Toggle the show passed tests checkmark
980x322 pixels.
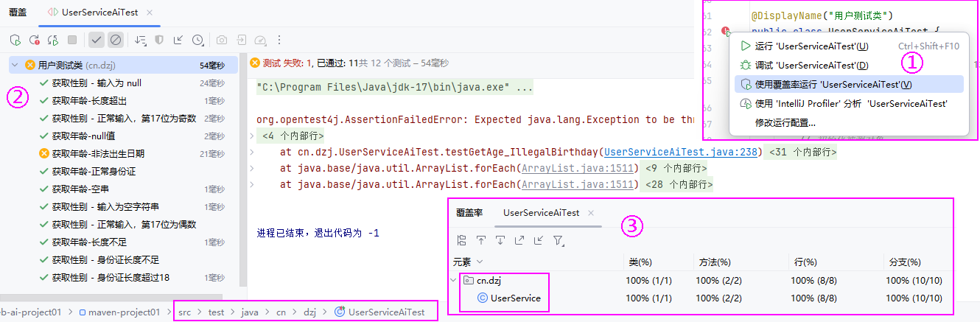click(96, 40)
